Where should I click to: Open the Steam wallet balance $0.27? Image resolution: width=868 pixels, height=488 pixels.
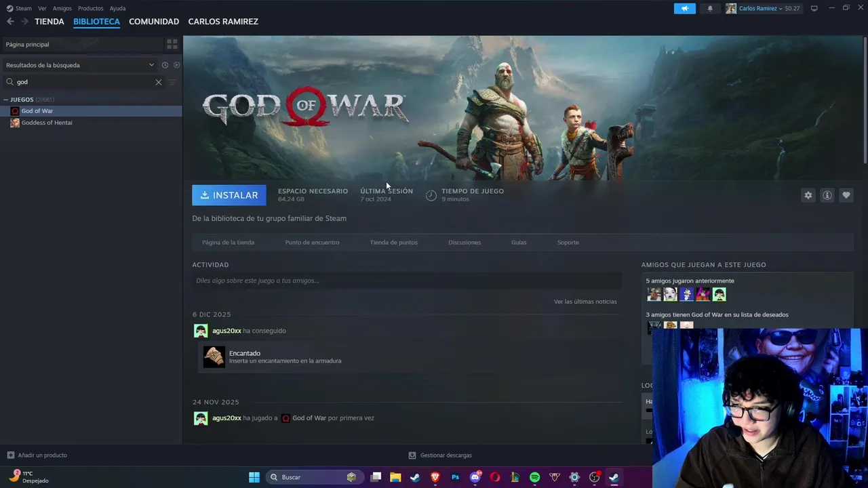coord(792,9)
